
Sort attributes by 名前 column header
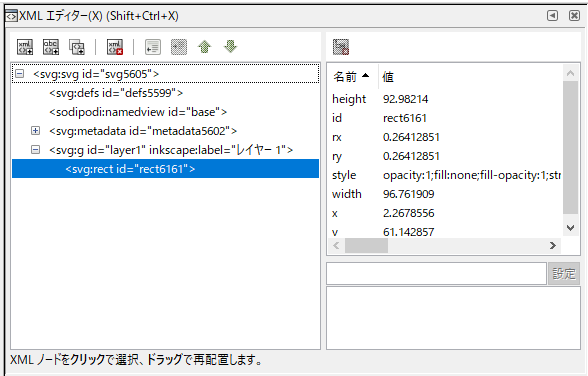coord(351,77)
